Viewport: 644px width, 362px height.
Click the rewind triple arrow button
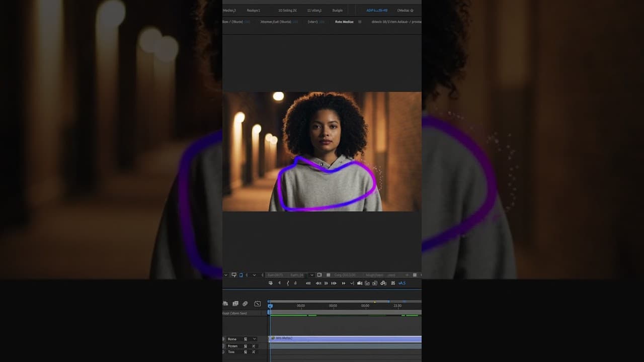pos(318,284)
